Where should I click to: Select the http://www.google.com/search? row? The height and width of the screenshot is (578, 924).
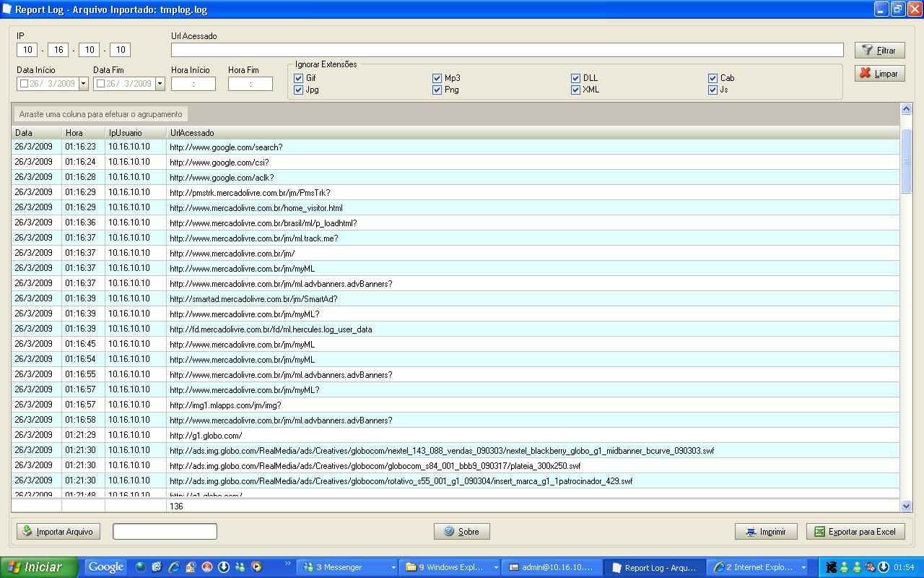(456, 147)
